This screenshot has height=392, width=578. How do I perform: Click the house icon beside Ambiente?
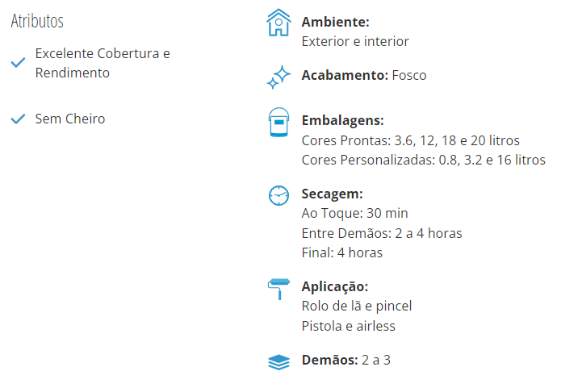pyautogui.click(x=279, y=23)
